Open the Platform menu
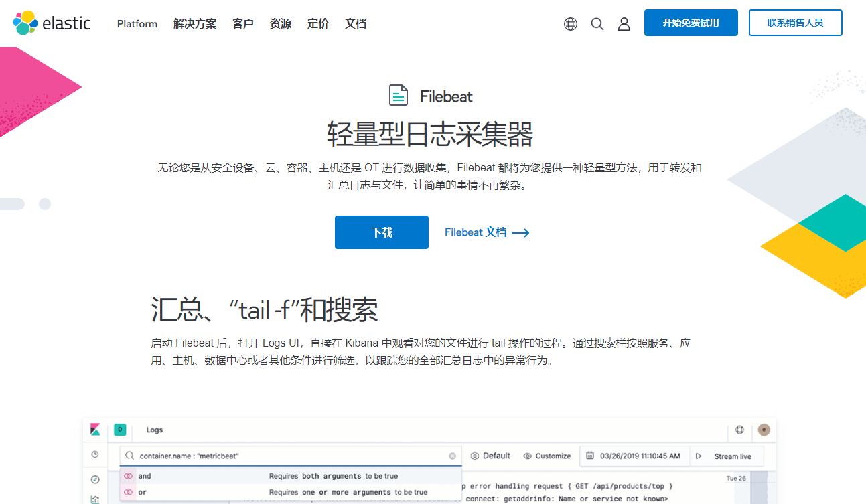866x504 pixels. tap(137, 24)
